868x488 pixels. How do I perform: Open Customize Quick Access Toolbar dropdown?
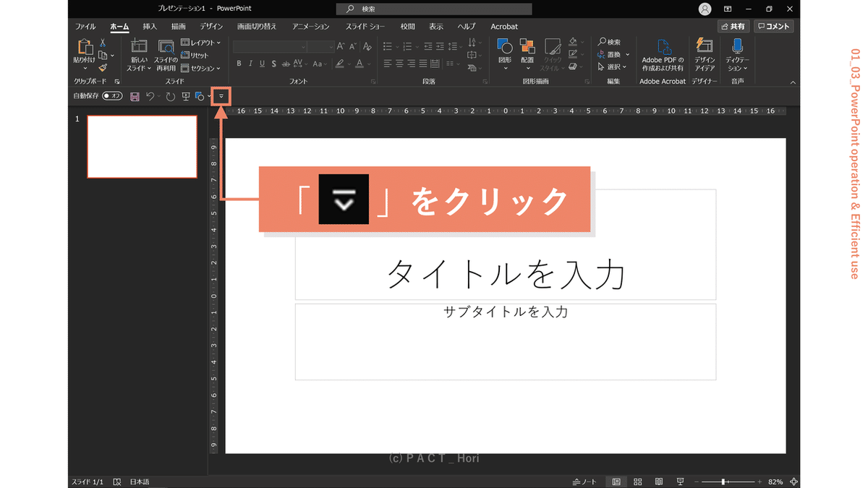(x=221, y=96)
